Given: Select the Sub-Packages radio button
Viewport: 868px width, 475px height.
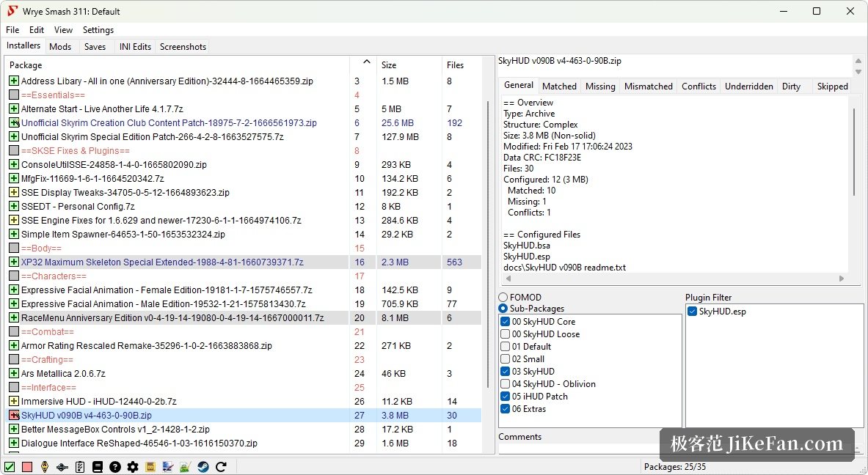Looking at the screenshot, I should point(503,309).
